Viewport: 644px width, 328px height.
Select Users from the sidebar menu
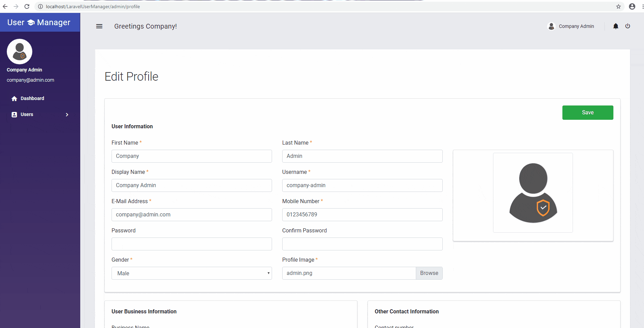pyautogui.click(x=27, y=114)
